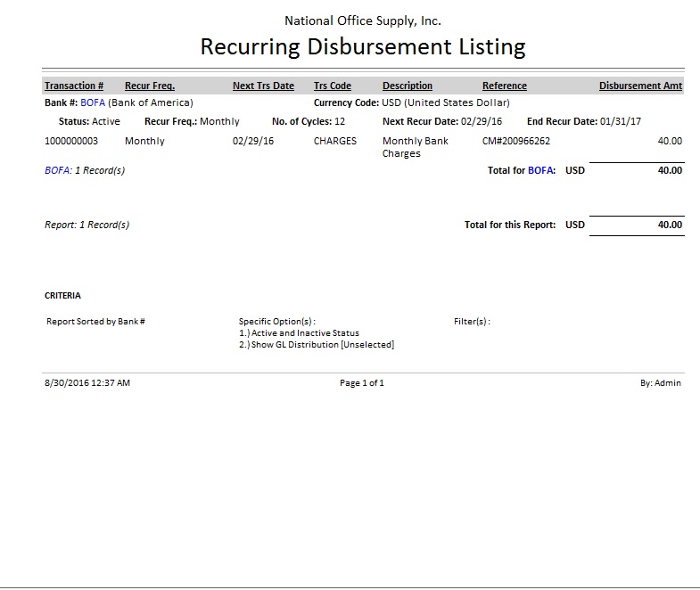The height and width of the screenshot is (590, 700).
Task: Click reference value CM#200966262
Action: (516, 141)
